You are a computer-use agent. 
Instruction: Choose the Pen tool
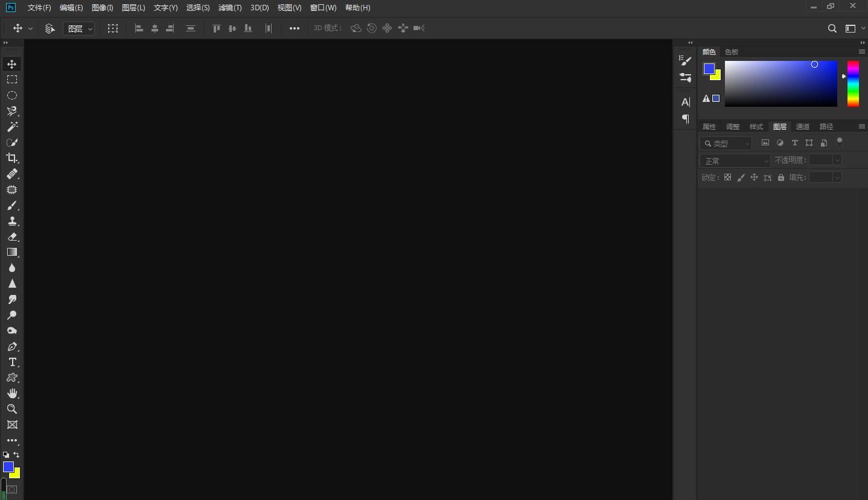pyautogui.click(x=11, y=347)
